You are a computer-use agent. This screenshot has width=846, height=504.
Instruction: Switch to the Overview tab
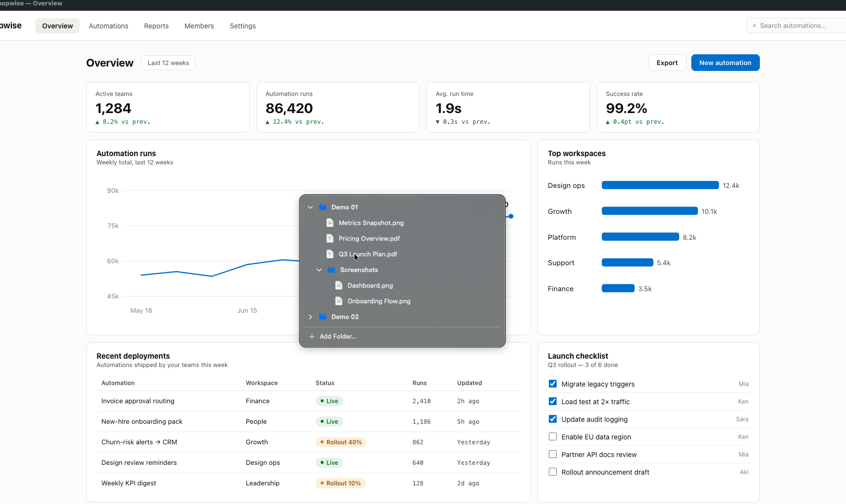[57, 26]
